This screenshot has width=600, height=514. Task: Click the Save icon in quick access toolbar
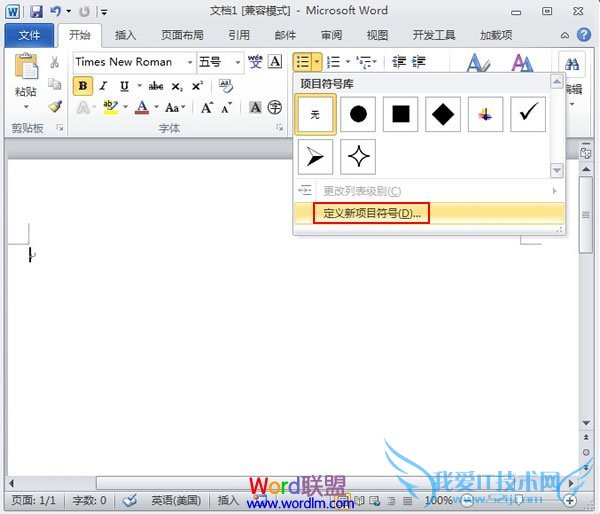(x=36, y=12)
